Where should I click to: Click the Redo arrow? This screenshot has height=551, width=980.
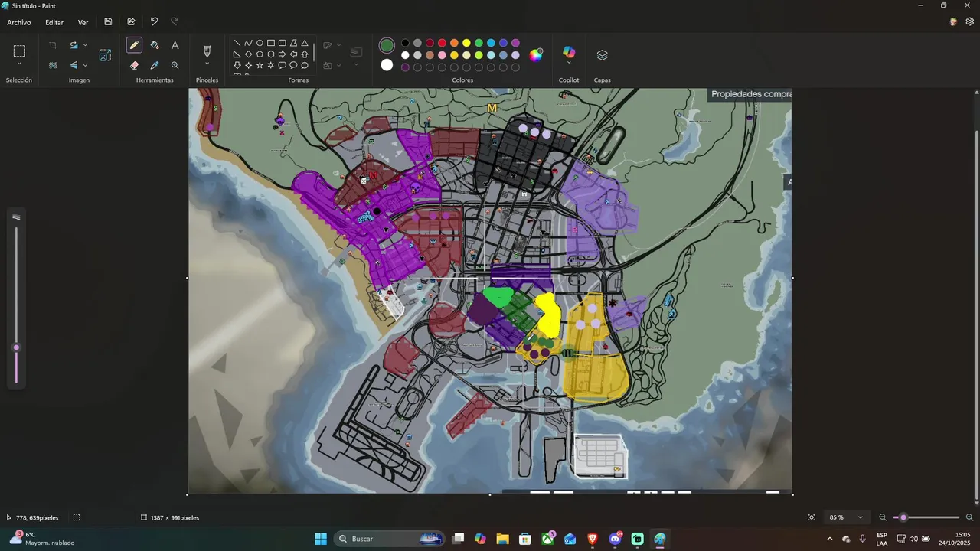tap(174, 22)
